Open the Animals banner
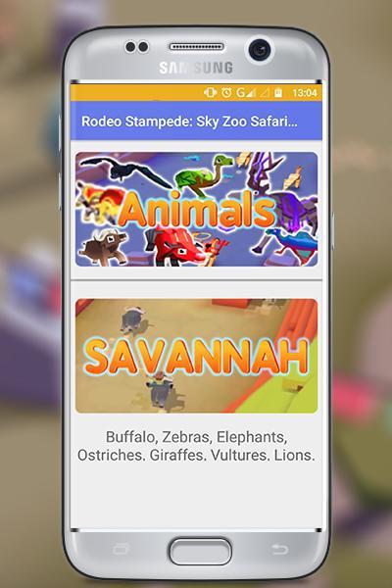The width and height of the screenshot is (392, 588). (x=197, y=210)
